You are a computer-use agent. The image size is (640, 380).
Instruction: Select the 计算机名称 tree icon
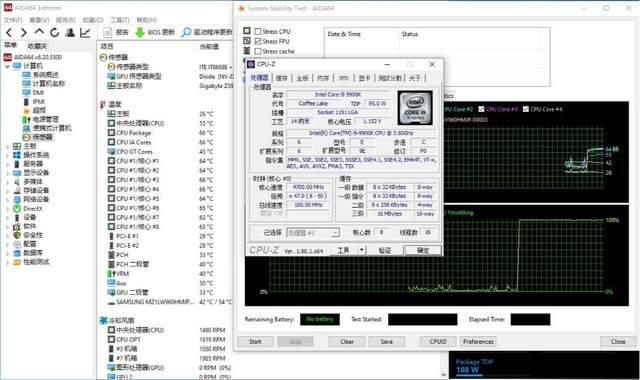26,84
